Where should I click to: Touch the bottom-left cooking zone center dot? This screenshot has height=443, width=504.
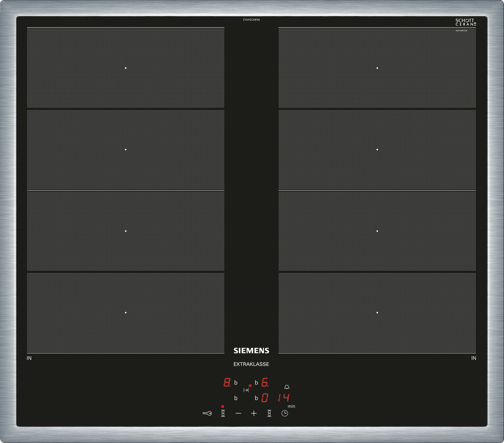click(x=126, y=313)
